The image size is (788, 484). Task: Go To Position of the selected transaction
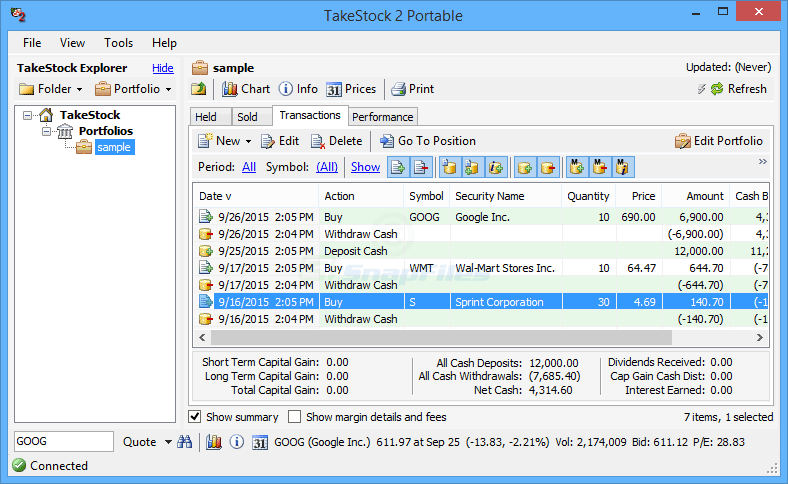tap(428, 141)
